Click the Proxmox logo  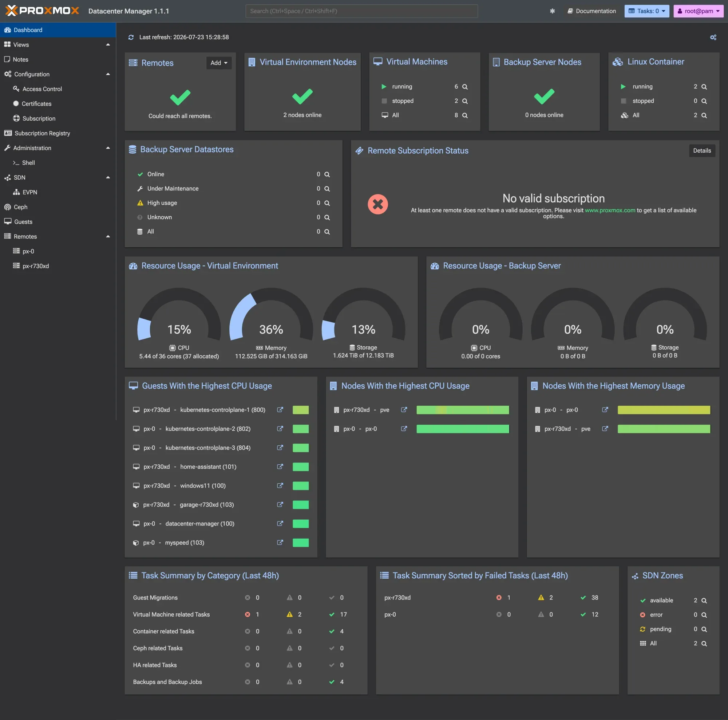(x=42, y=11)
